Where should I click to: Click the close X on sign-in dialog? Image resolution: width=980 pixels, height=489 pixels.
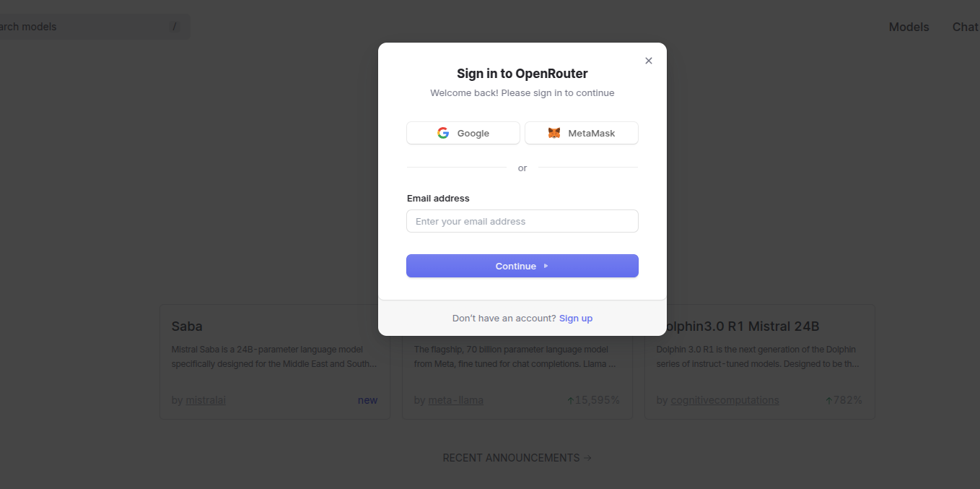click(x=648, y=61)
